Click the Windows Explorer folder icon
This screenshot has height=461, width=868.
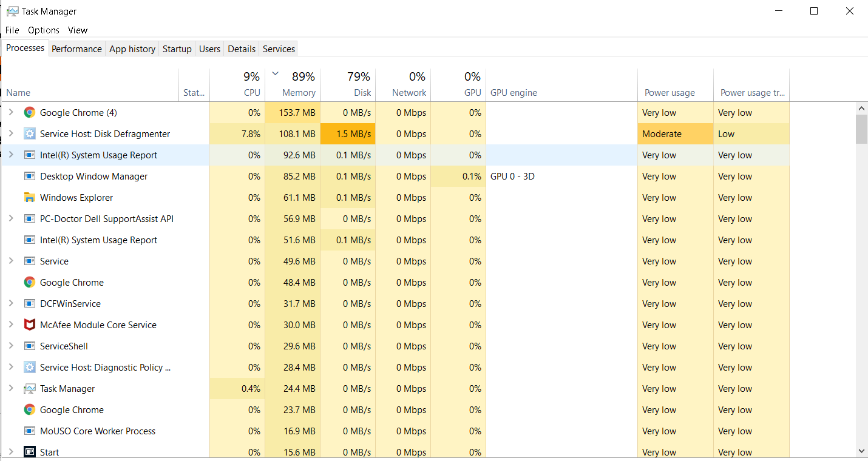click(x=29, y=197)
